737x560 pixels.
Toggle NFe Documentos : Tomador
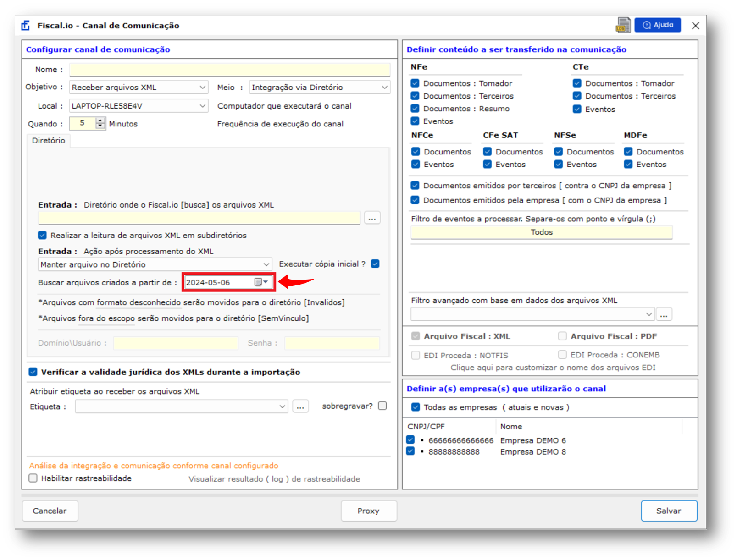click(415, 83)
